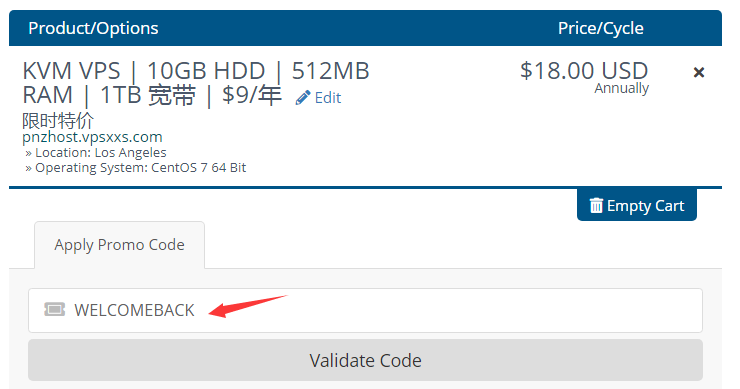Empty the shopping cart
The width and height of the screenshot is (740, 389).
637,205
